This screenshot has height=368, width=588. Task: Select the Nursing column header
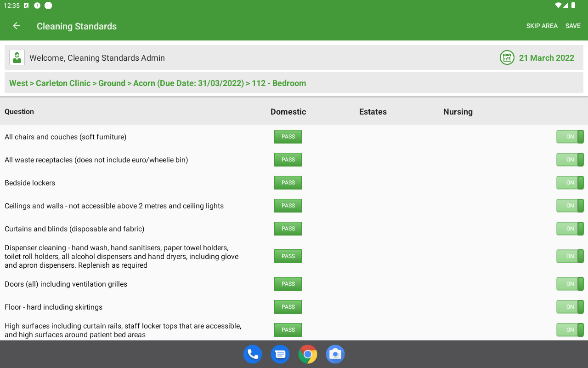pos(458,112)
